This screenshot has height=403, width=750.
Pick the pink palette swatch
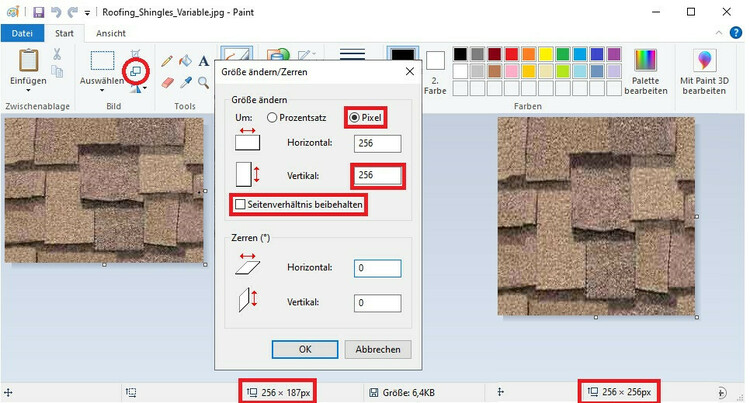[x=511, y=71]
